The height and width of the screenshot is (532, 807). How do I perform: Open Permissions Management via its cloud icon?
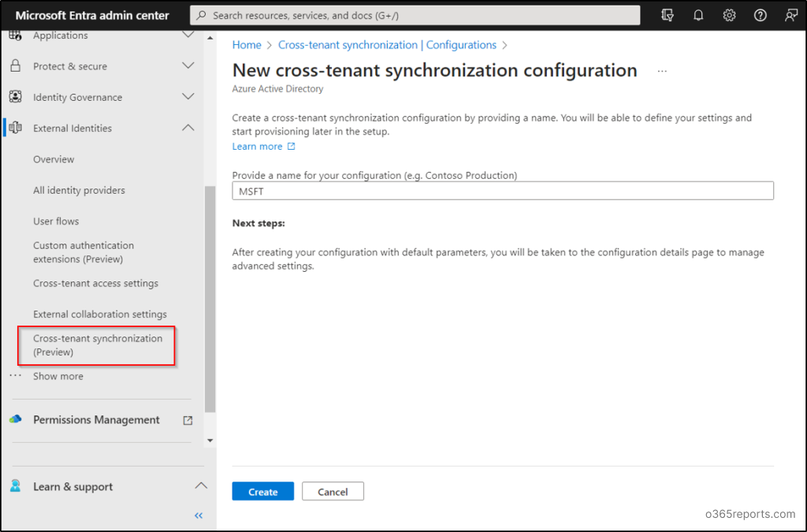[15, 419]
